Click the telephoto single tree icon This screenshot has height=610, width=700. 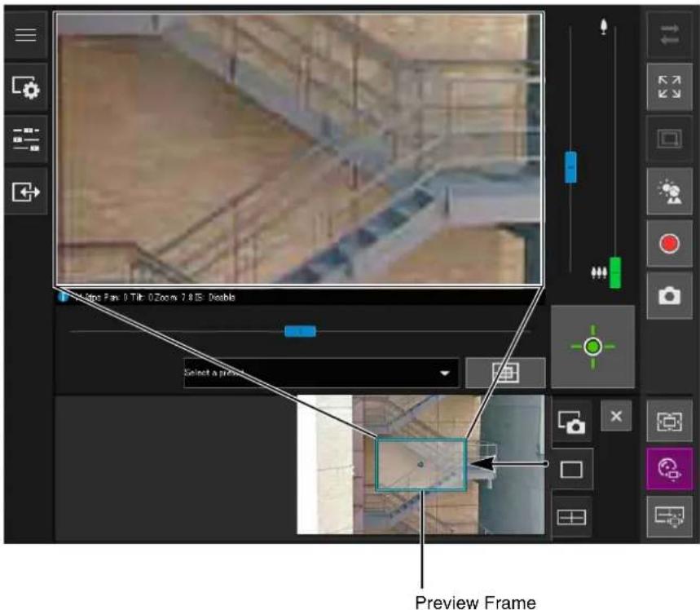coord(604,27)
